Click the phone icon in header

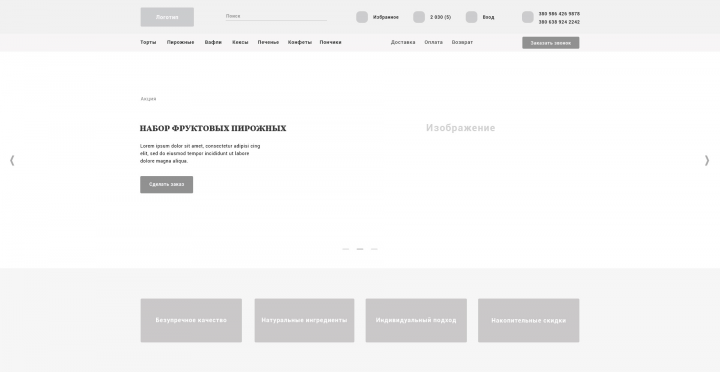coord(528,17)
